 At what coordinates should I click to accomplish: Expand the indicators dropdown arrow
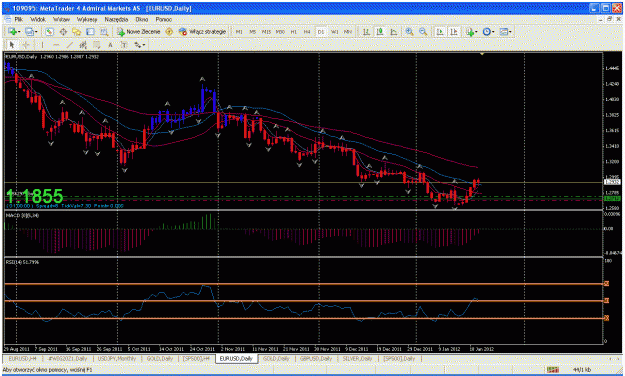point(476,31)
